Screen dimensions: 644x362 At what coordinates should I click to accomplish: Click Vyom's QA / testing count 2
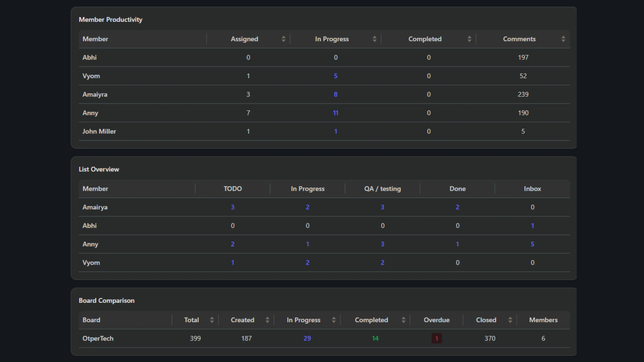pos(382,263)
